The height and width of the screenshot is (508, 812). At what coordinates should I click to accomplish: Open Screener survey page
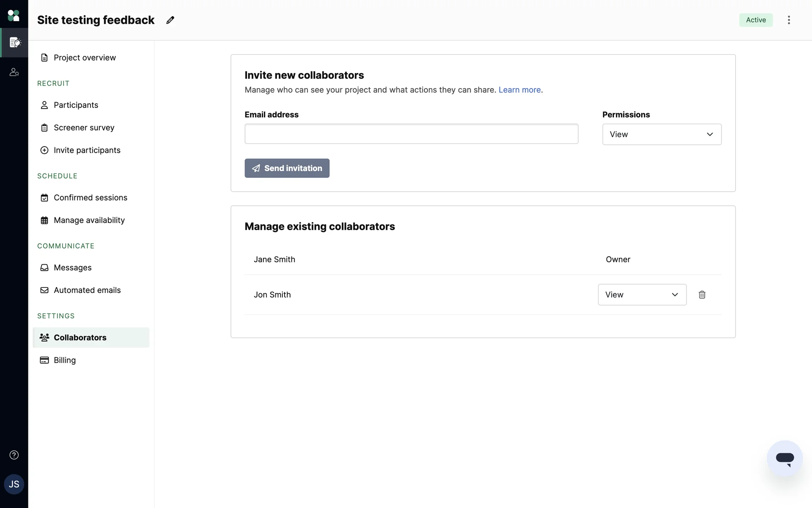click(84, 127)
